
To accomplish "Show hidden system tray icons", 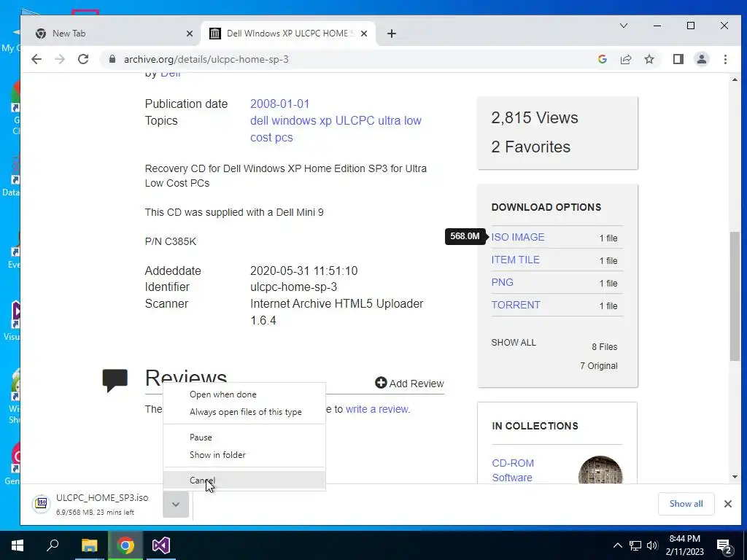I will point(617,545).
